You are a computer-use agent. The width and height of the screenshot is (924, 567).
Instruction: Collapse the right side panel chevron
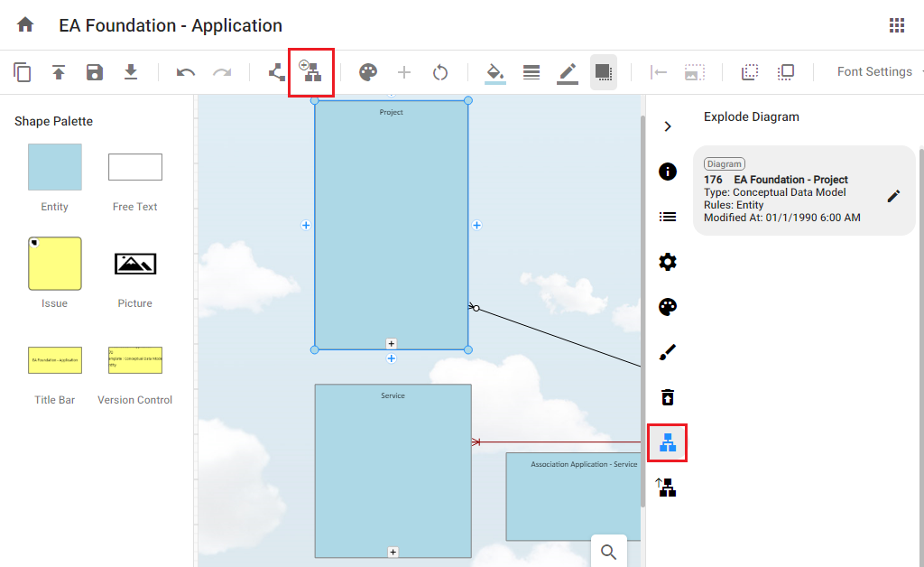pos(668,126)
